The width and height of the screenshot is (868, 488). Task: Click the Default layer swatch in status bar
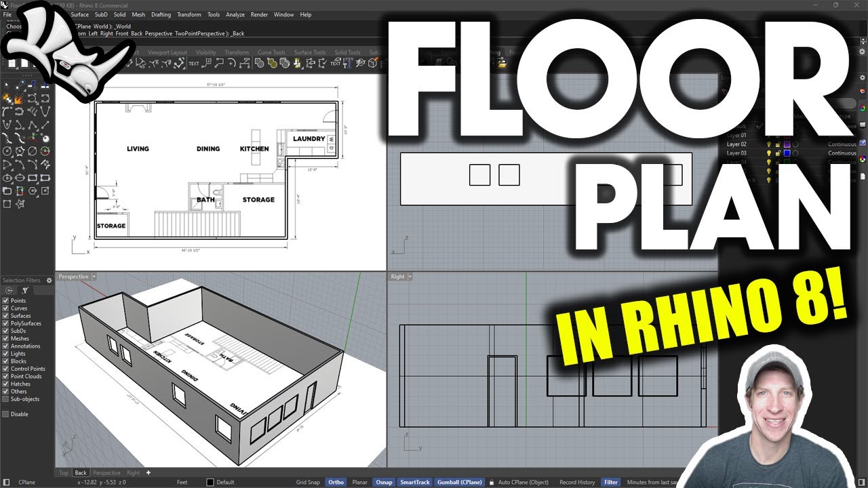pyautogui.click(x=210, y=483)
